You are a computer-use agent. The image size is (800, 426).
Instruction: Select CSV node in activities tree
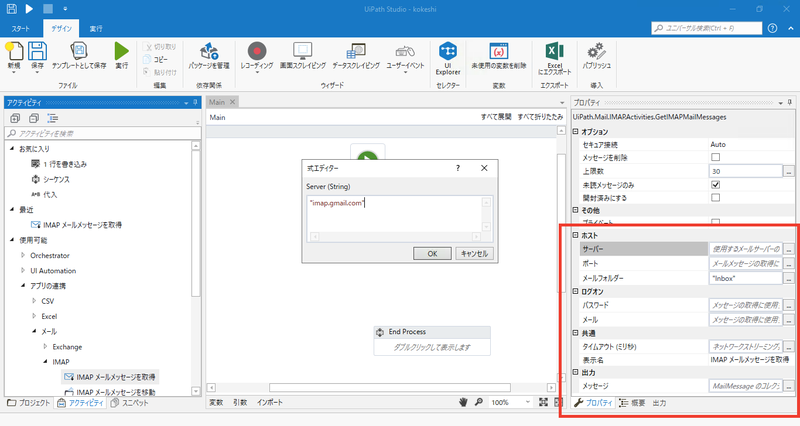[47, 301]
